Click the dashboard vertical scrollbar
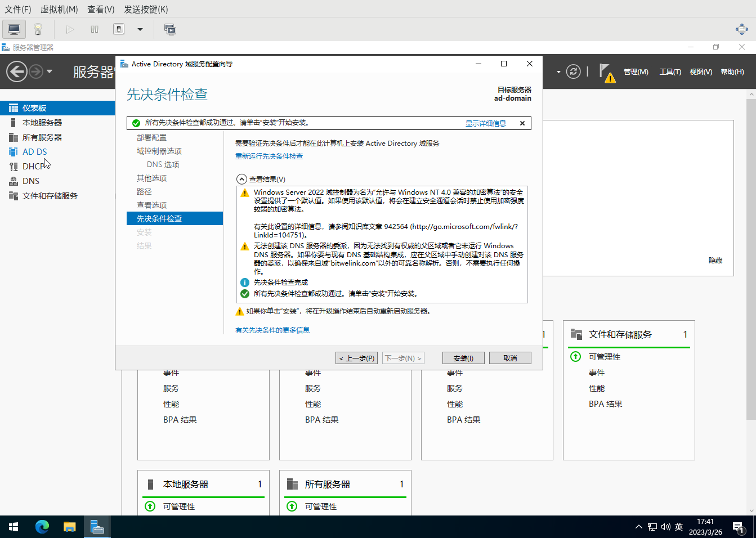The height and width of the screenshot is (538, 756). coord(751,259)
